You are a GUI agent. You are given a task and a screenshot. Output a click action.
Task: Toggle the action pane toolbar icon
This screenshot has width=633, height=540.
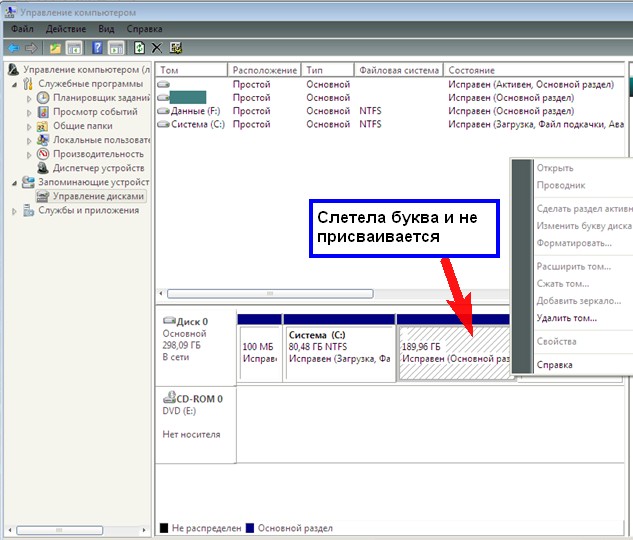pos(116,48)
